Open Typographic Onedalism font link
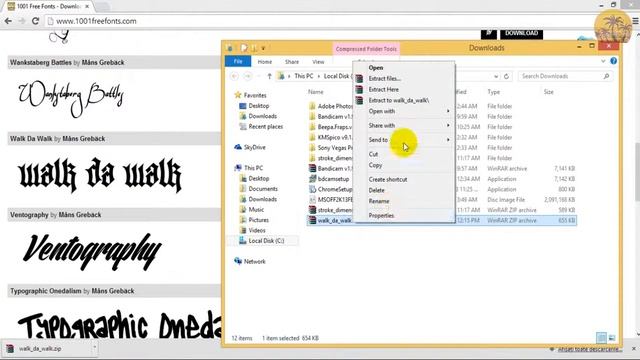The image size is (640, 360). pos(46,291)
